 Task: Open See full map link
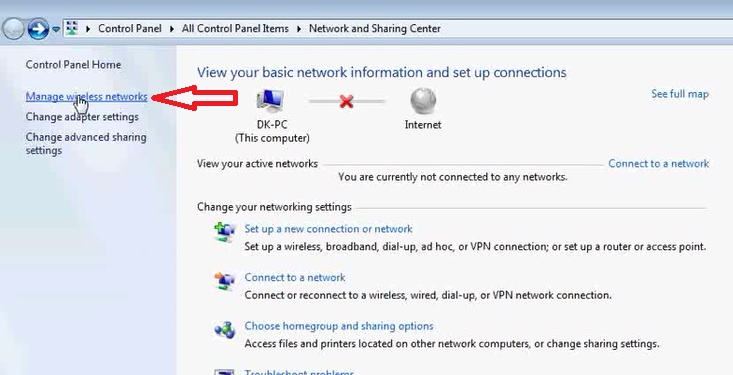point(680,94)
